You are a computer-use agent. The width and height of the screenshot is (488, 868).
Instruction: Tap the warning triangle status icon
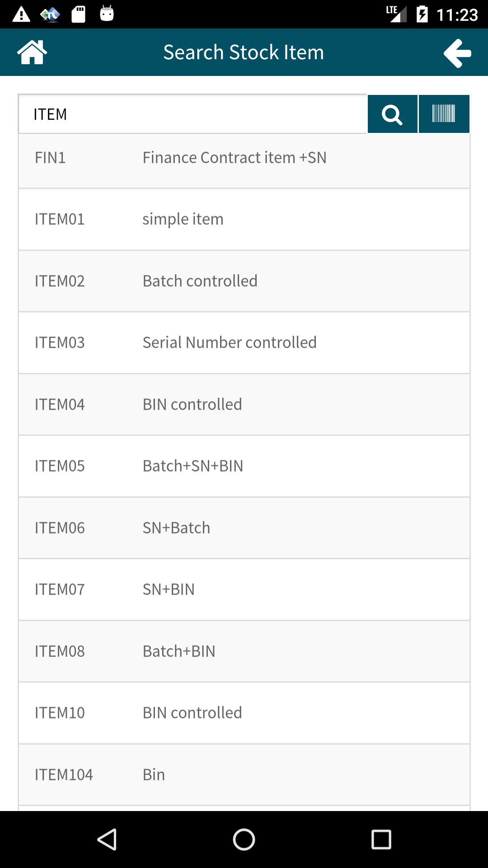pyautogui.click(x=21, y=14)
